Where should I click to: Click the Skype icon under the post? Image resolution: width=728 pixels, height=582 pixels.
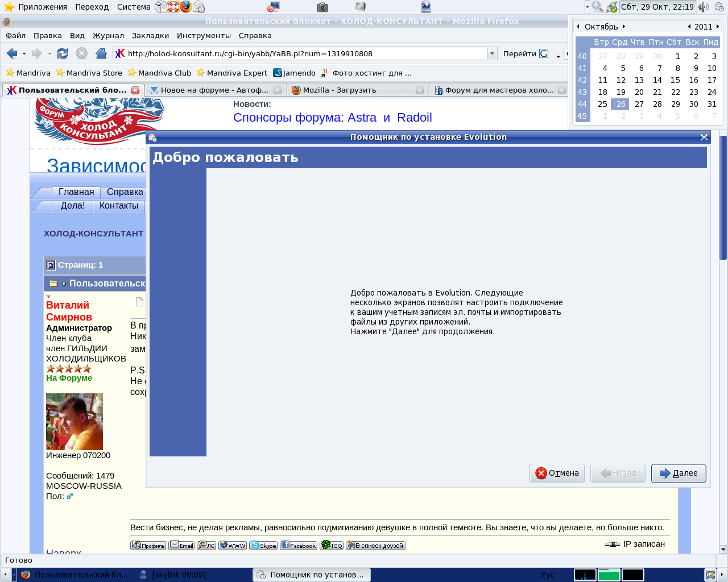pos(263,545)
